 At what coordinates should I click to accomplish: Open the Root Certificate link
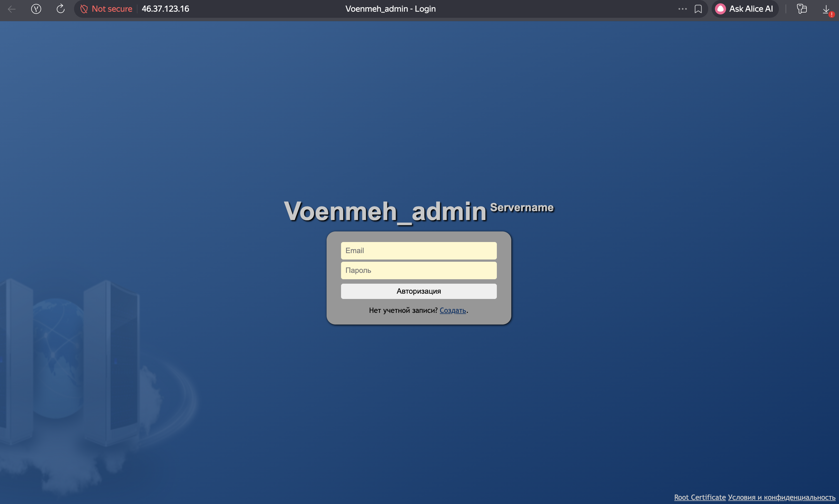(700, 497)
